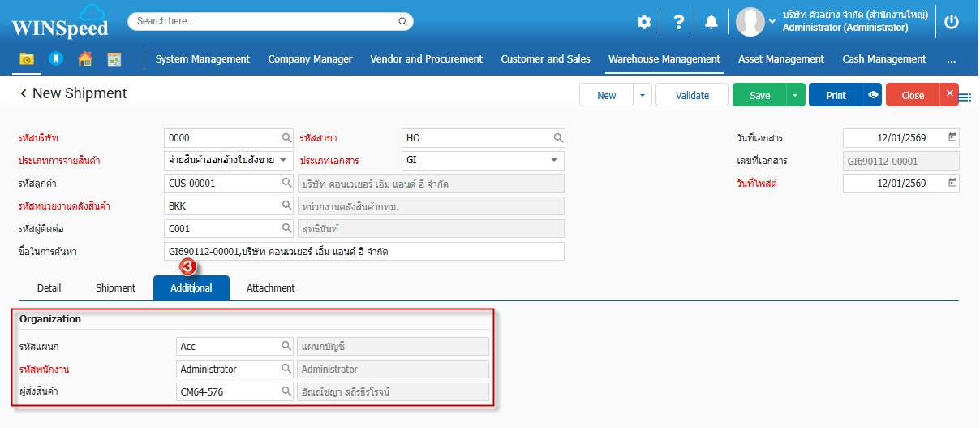Open the วันที่เอกสาร calendar picker
This screenshot has height=428, width=980.
tap(952, 138)
